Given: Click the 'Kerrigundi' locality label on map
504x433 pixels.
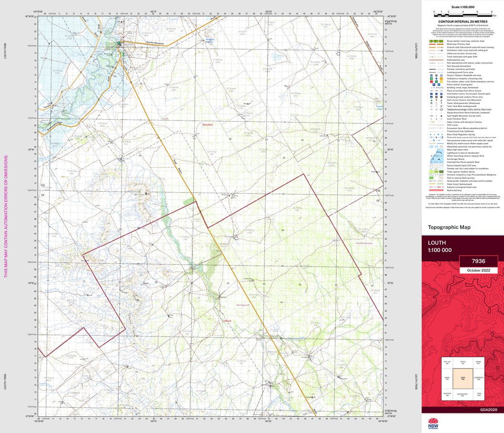Looking at the screenshot, I should tap(243, 305).
